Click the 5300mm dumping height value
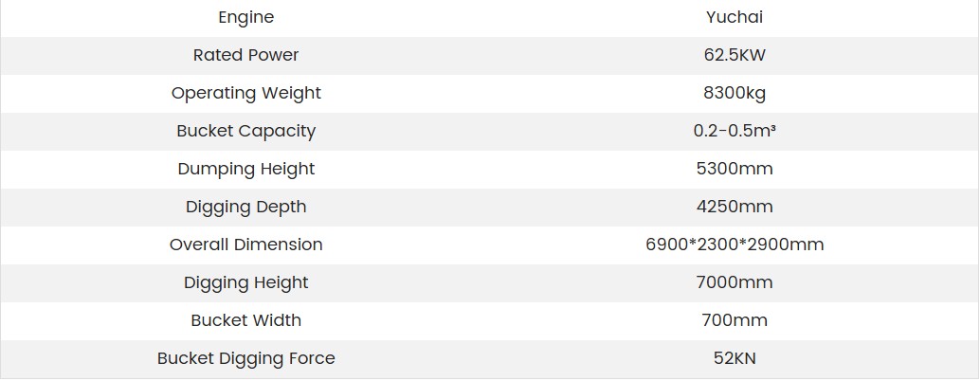Viewport: 980px width, 381px height. tap(735, 169)
